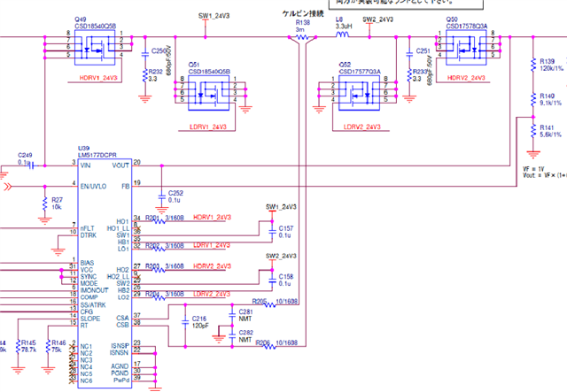Click the nFLT pin name
This screenshot has height=392, width=567.
point(87,228)
